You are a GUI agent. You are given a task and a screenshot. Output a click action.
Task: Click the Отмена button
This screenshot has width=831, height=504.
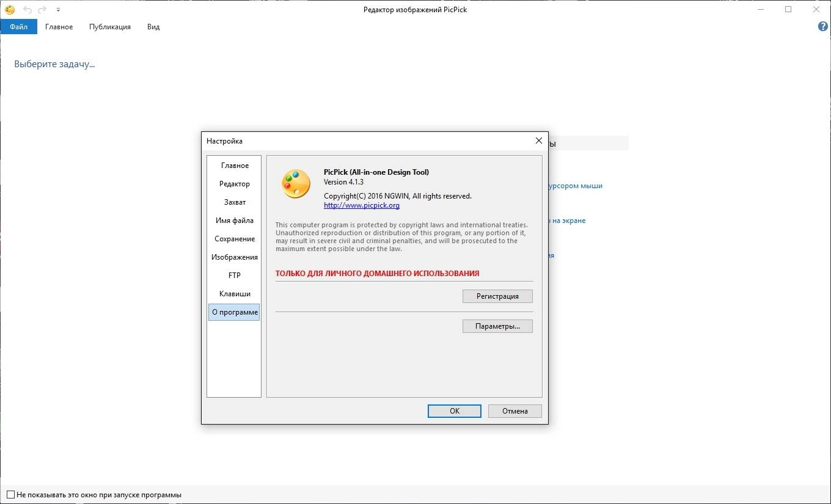tap(515, 411)
